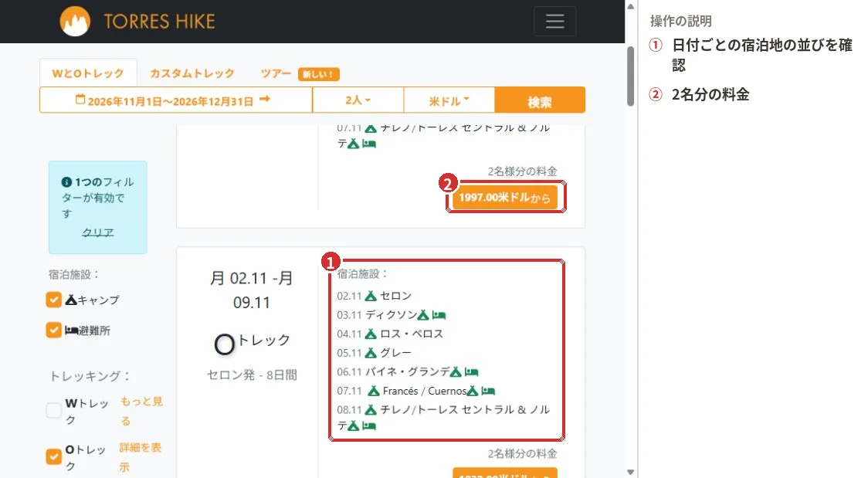Screen dimensions: 868x478
Task: Click the セロン発 - 8日間 text
Action: [x=252, y=375]
